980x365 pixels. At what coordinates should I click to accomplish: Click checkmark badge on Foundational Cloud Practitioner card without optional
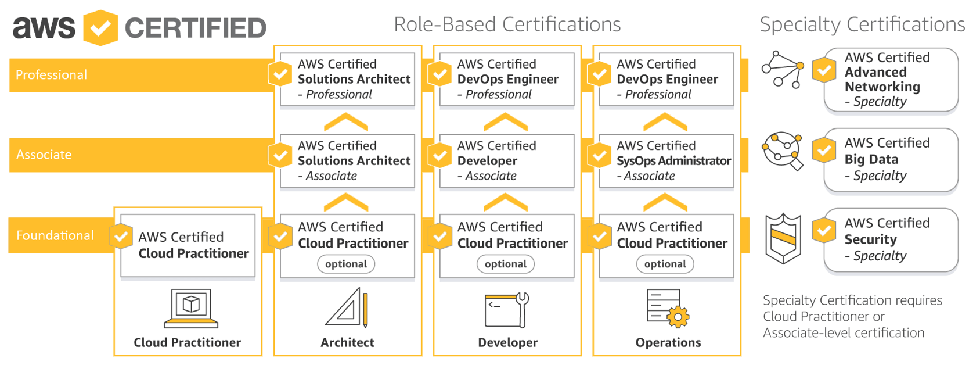(x=121, y=236)
